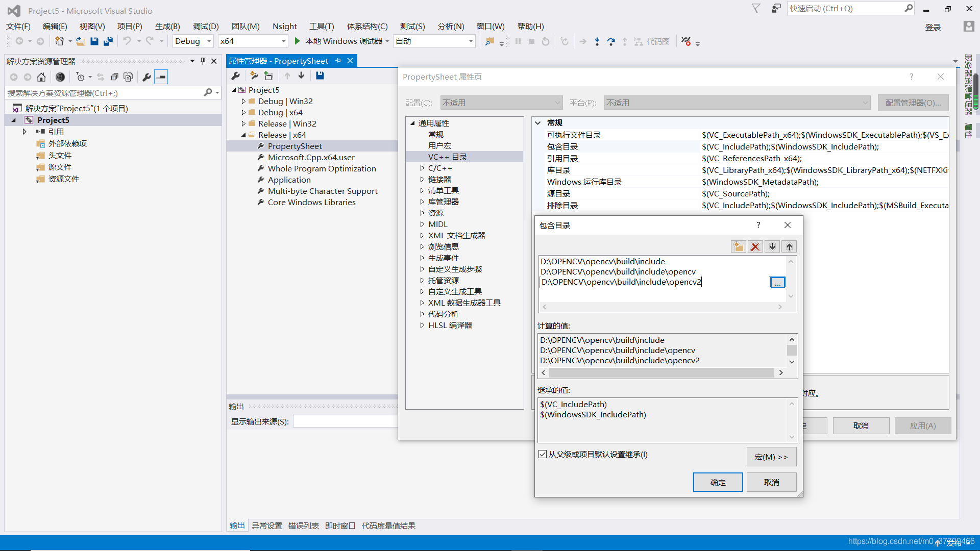Click add new property sheet icon
This screenshot has height=551, width=980.
(x=254, y=76)
